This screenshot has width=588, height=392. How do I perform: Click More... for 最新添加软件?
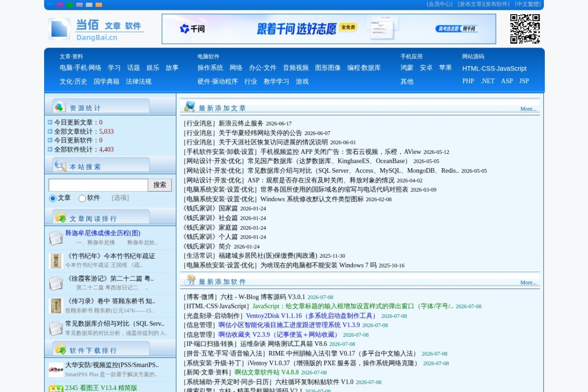click(528, 282)
